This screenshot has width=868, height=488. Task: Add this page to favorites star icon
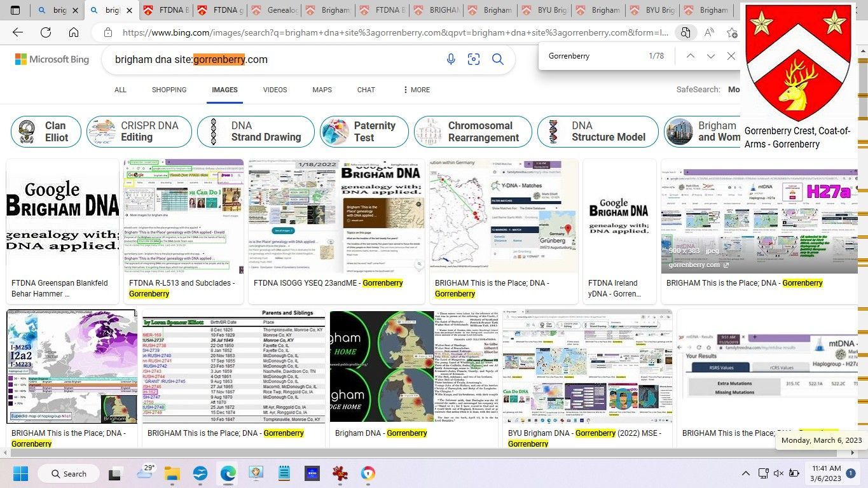[733, 32]
